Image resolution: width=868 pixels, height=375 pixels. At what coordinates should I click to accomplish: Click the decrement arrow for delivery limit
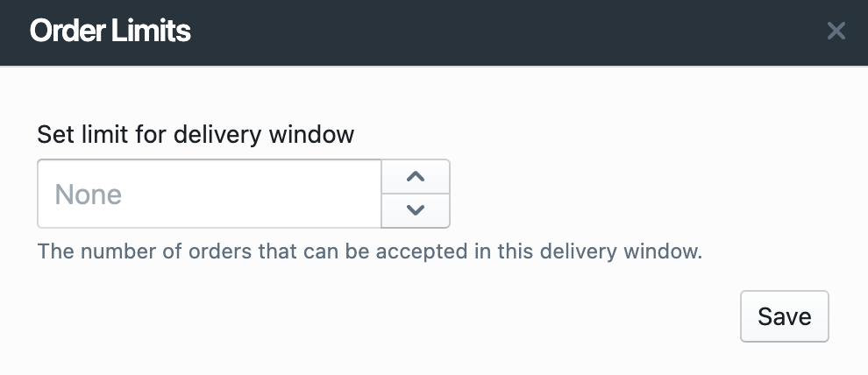click(x=416, y=210)
